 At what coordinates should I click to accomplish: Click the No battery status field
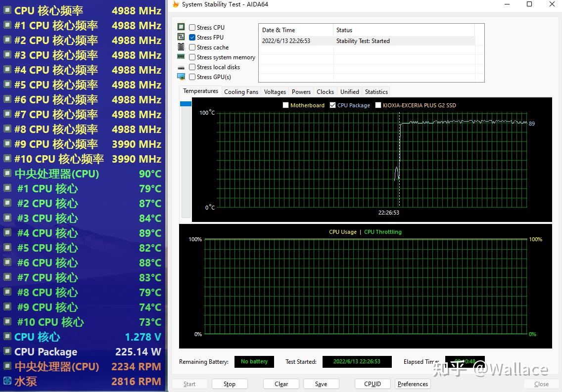254,361
